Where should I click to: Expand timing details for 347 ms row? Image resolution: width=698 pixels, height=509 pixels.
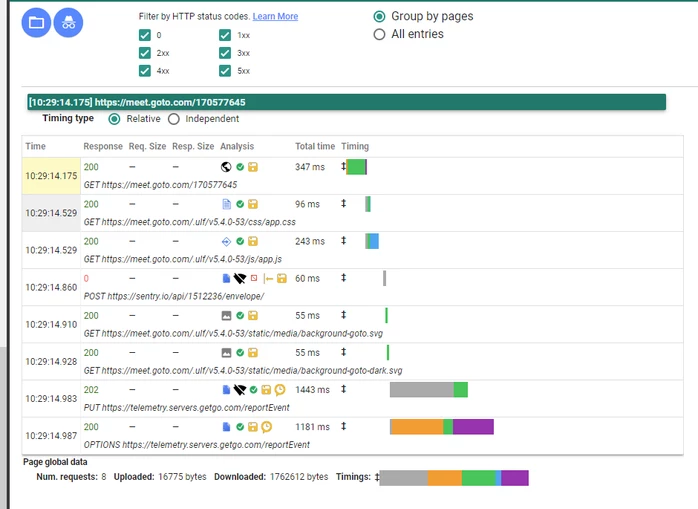pyautogui.click(x=343, y=167)
